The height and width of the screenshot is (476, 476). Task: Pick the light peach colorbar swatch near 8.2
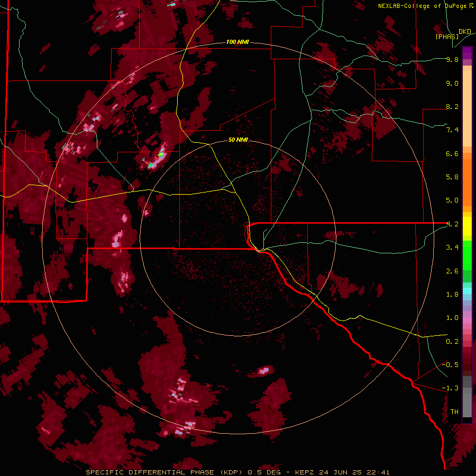[467, 108]
